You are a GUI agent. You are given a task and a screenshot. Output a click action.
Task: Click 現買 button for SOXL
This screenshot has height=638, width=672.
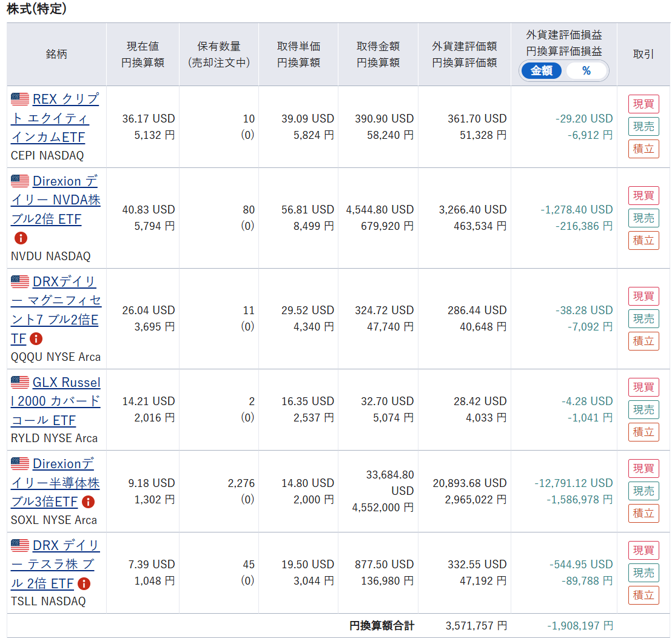click(x=643, y=468)
